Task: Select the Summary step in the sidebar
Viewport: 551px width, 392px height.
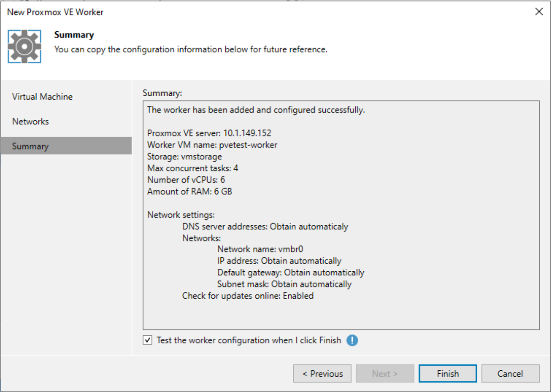Action: (x=33, y=146)
